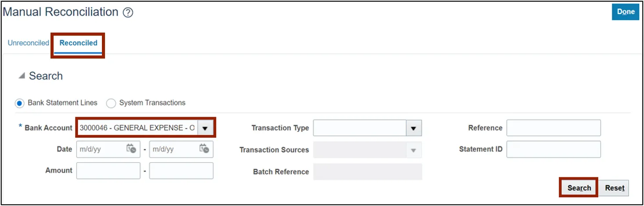Select the Bank Statement Lines radio button
The height and width of the screenshot is (206, 644).
point(19,103)
